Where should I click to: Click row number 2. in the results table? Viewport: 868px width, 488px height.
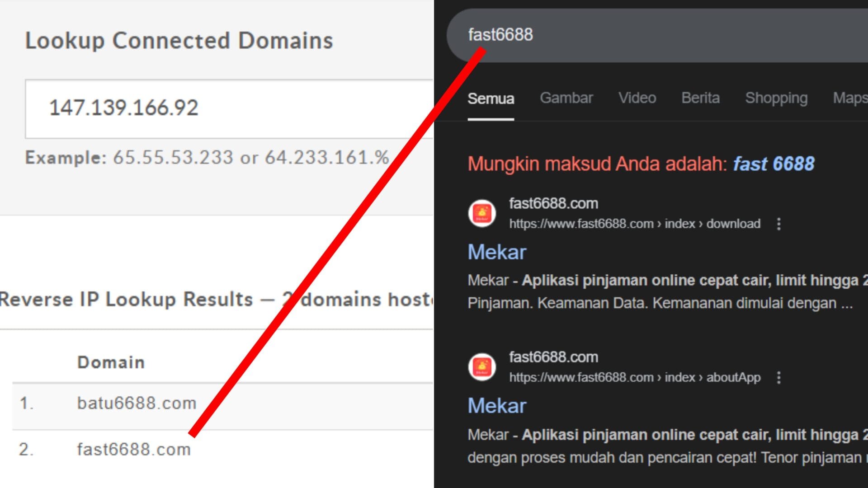pos(27,450)
